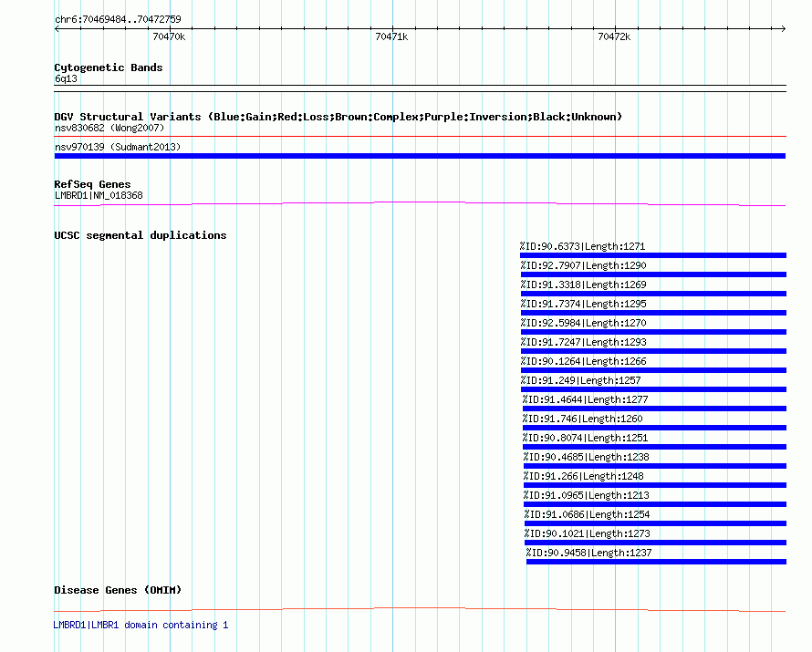Select duplication %ID:90.1264|Length:1266
Image resolution: width=812 pixels, height=652 pixels.
point(583,361)
